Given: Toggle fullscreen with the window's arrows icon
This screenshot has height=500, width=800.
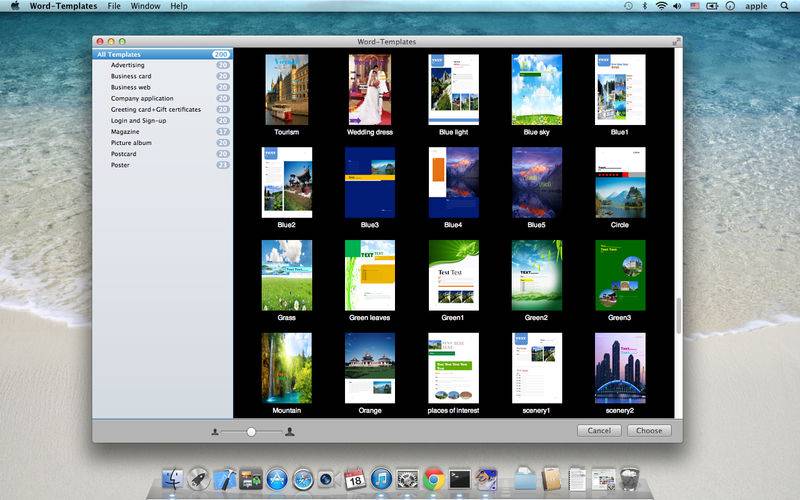Looking at the screenshot, I should tap(676, 41).
